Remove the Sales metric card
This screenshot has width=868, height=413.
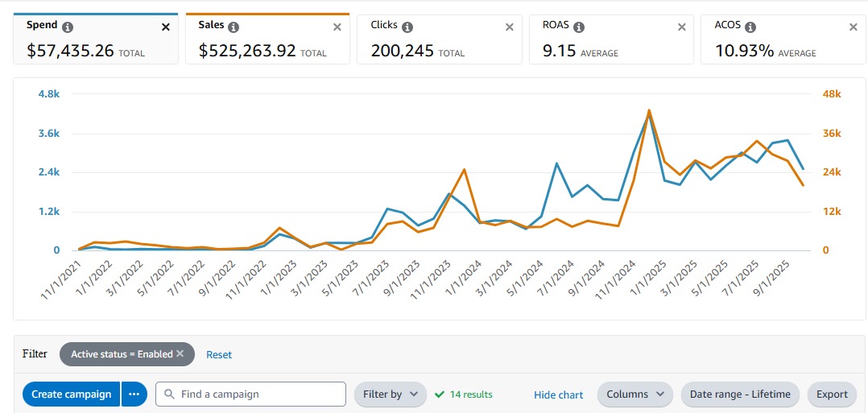(x=338, y=27)
